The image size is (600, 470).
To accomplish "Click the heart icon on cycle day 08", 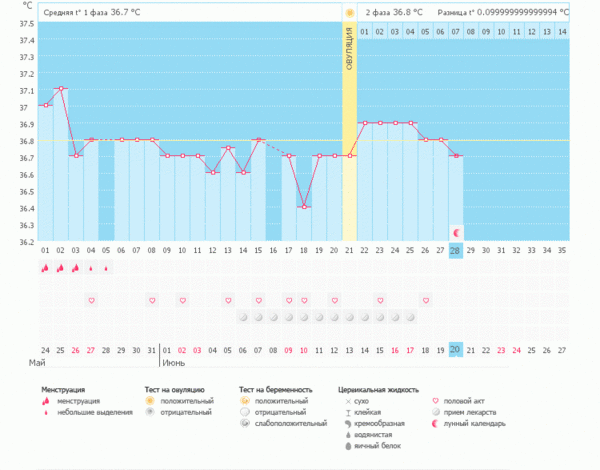I will point(152,300).
